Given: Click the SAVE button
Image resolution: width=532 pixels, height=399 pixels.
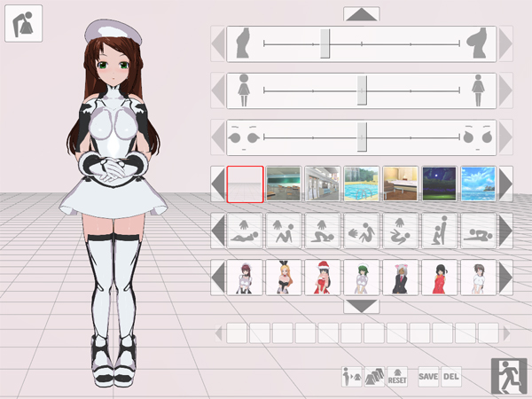Looking at the screenshot, I should [428, 377].
